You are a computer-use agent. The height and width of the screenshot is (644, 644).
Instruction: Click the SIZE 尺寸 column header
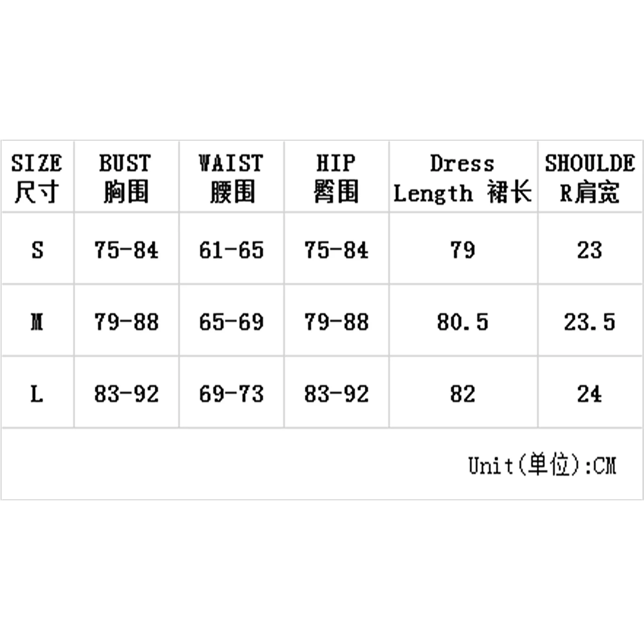[x=37, y=177]
